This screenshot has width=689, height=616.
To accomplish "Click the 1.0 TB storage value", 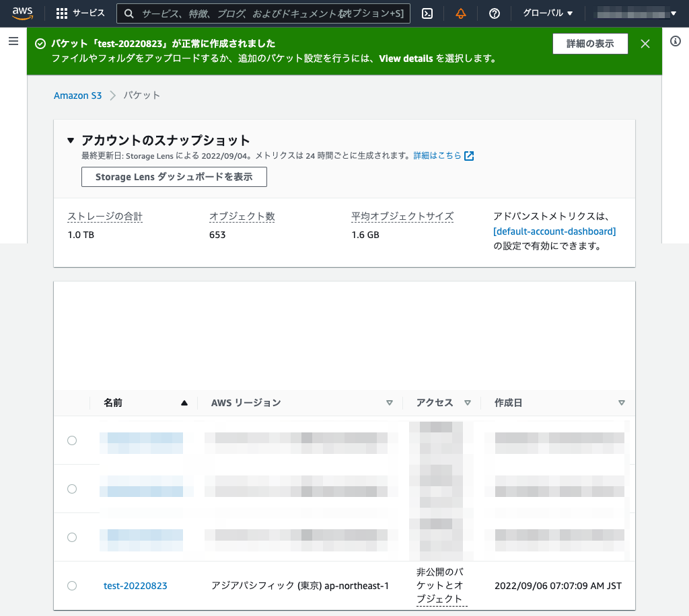I will tap(81, 235).
